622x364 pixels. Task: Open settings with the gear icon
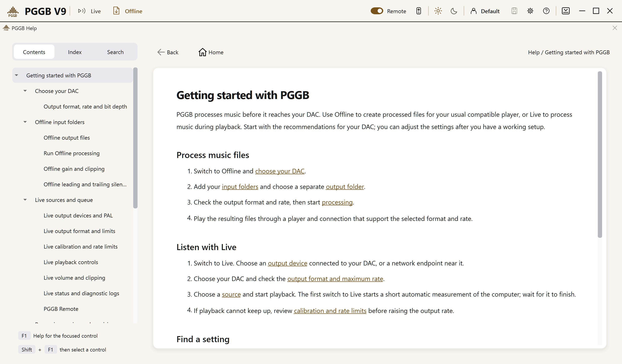pyautogui.click(x=530, y=11)
